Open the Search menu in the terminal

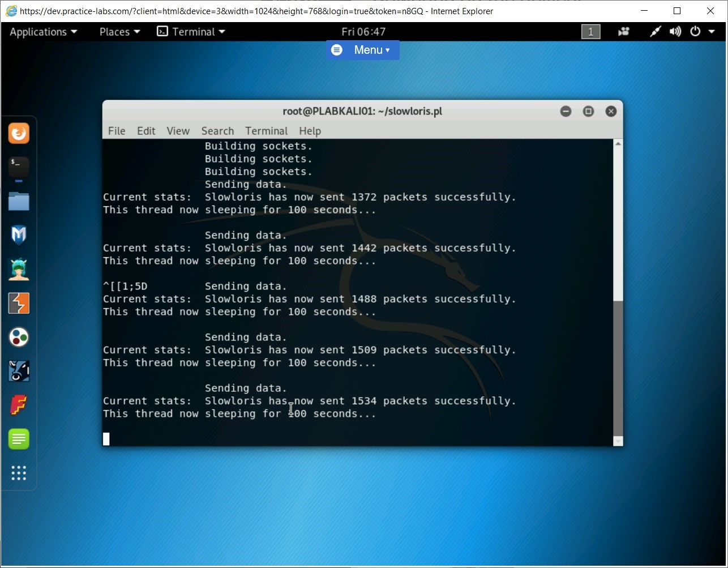[217, 131]
